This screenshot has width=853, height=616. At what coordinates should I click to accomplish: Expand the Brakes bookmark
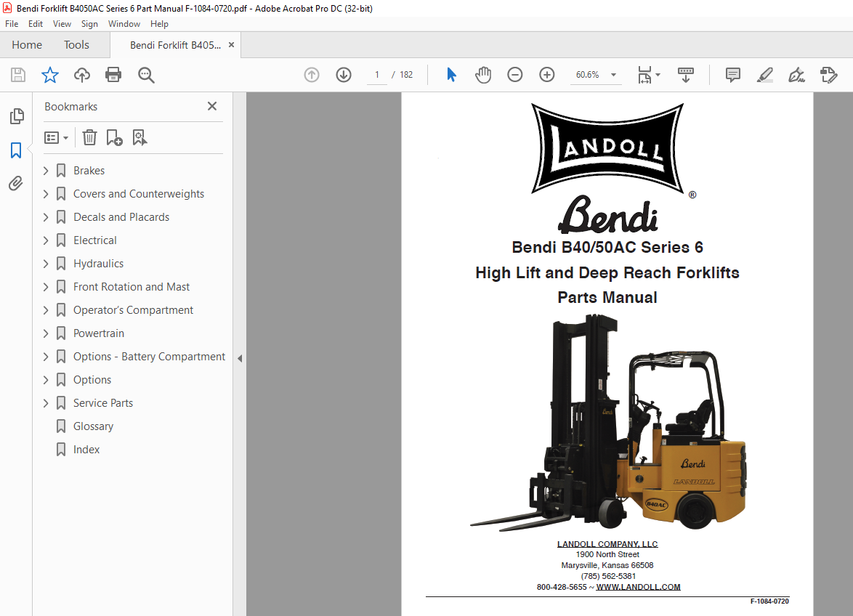tap(46, 171)
